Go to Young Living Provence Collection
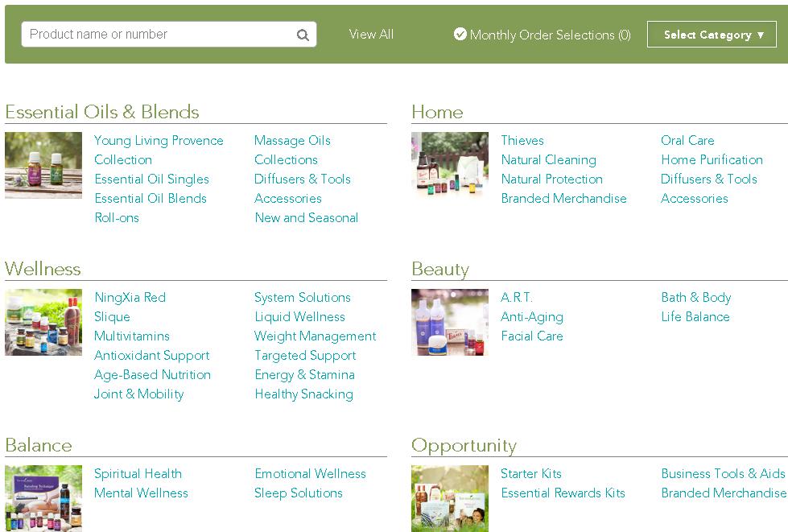Screen dimensions: 788x532 (159, 150)
